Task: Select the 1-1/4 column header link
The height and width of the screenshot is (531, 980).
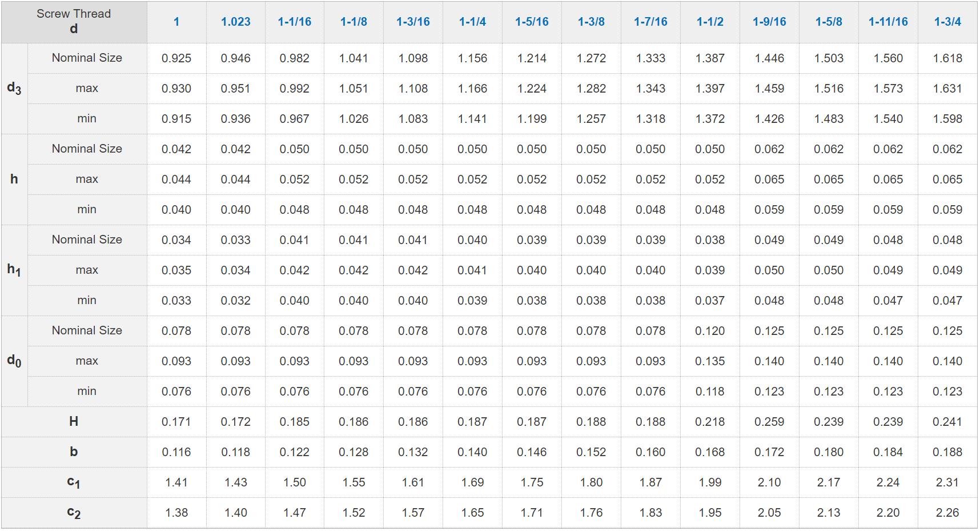Action: (x=472, y=22)
